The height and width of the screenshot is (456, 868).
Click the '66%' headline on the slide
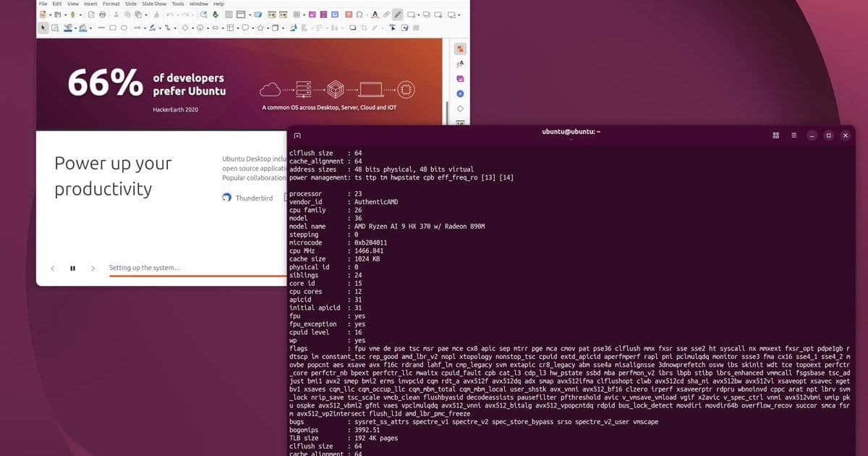click(x=105, y=83)
